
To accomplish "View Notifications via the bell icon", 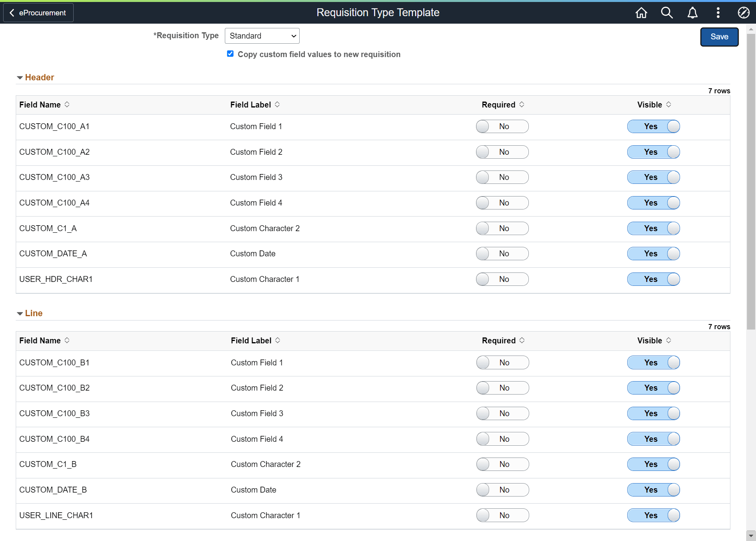I will (692, 13).
